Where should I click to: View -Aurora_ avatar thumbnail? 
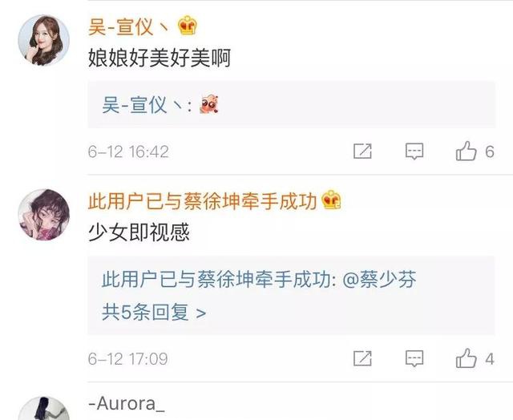pos(43,409)
